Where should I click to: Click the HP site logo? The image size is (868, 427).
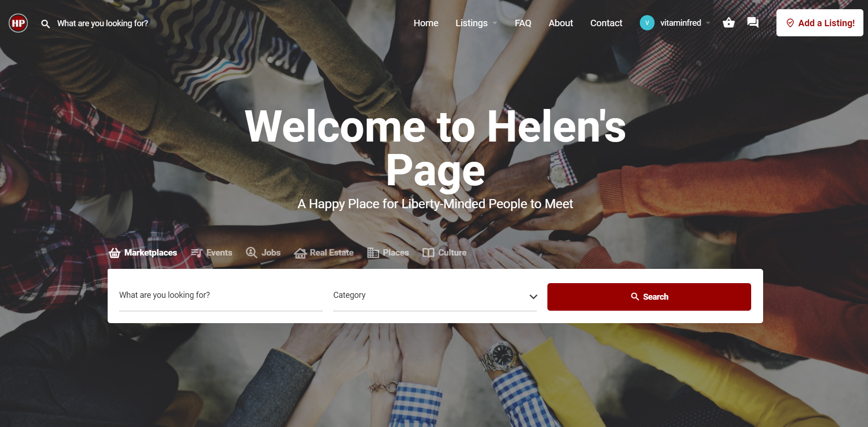tap(18, 23)
